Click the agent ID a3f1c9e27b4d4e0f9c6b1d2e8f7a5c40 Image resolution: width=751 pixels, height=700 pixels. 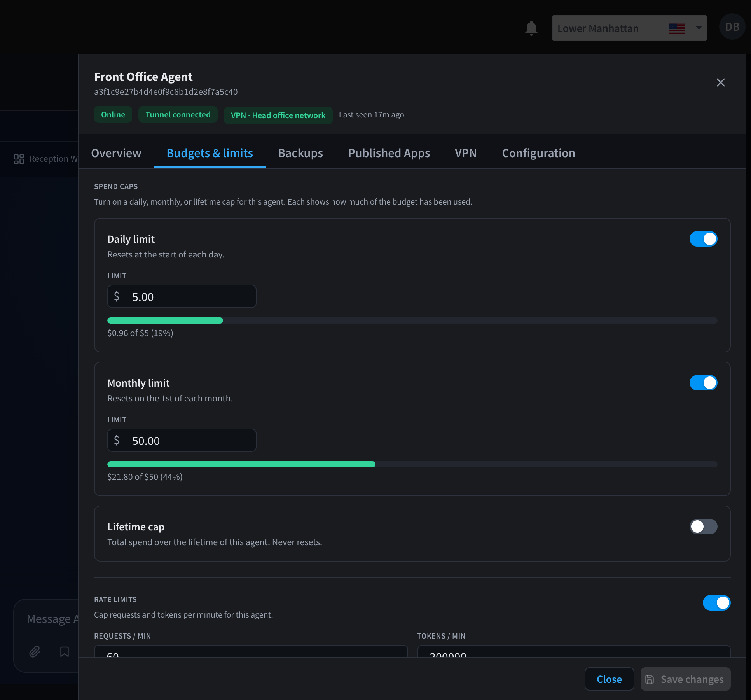166,92
